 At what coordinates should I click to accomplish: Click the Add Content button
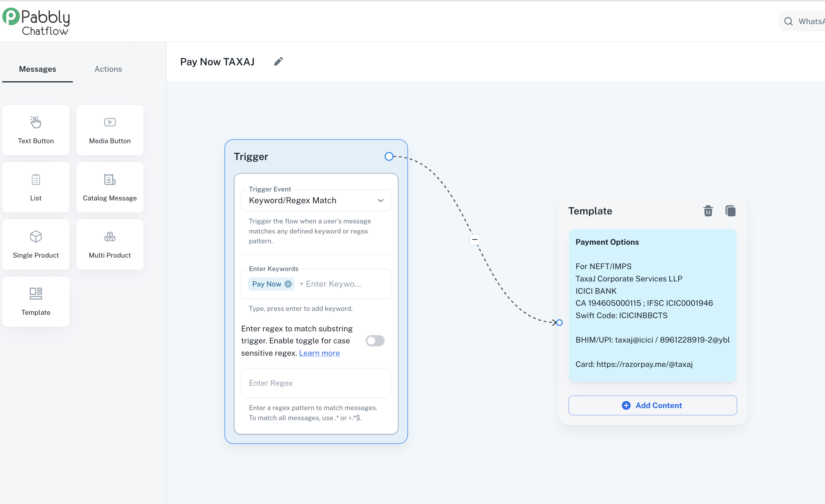[x=652, y=405]
